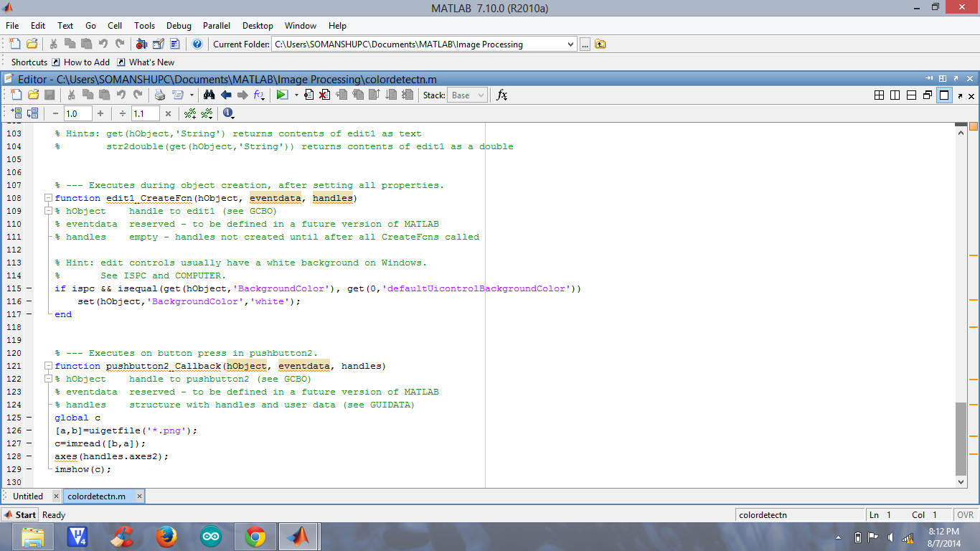Navigate back with the blue arrow
Image resolution: width=980 pixels, height=551 pixels.
pyautogui.click(x=226, y=95)
